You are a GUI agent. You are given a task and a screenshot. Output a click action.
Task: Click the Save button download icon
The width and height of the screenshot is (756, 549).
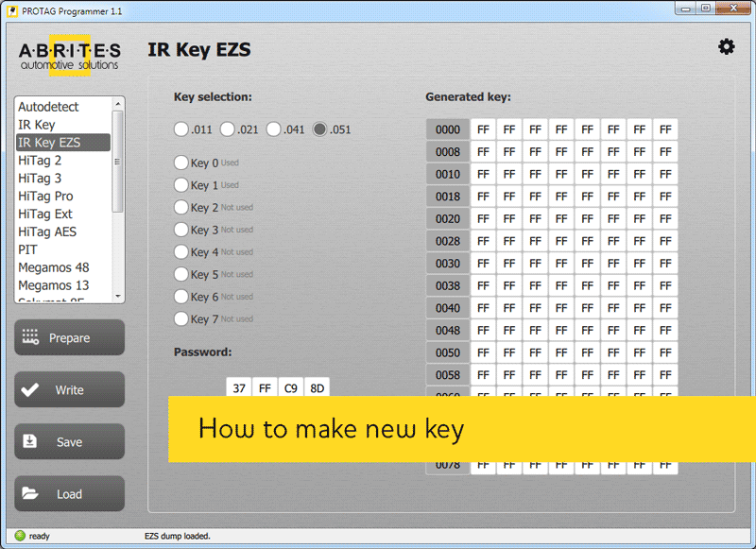[30, 441]
